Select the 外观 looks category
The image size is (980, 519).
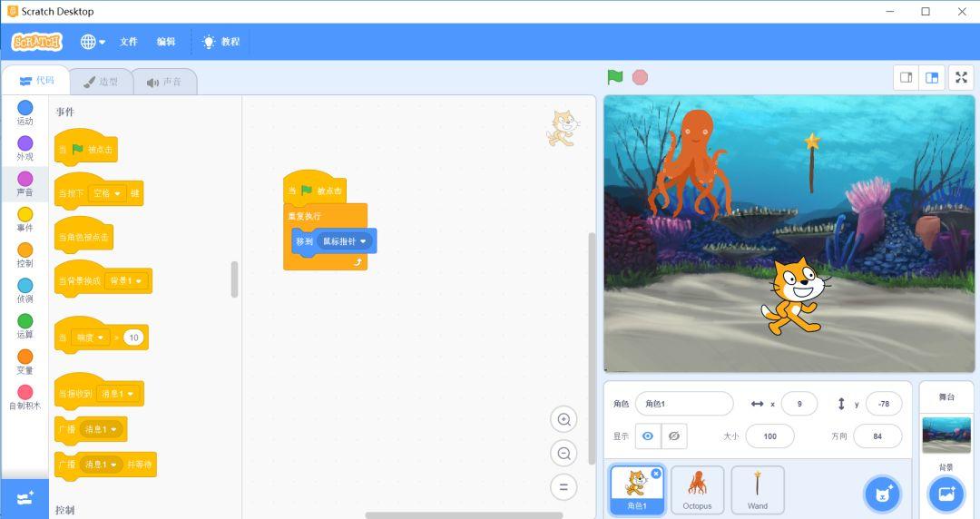click(x=25, y=148)
